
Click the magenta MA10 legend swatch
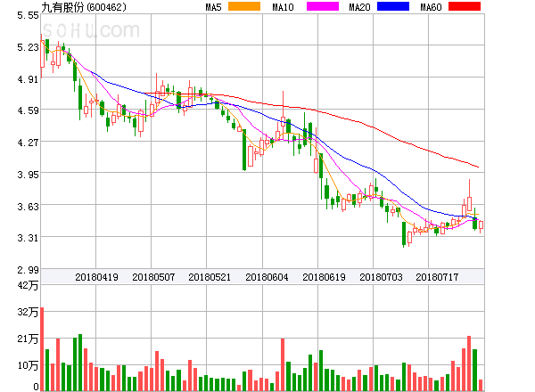click(x=323, y=6)
